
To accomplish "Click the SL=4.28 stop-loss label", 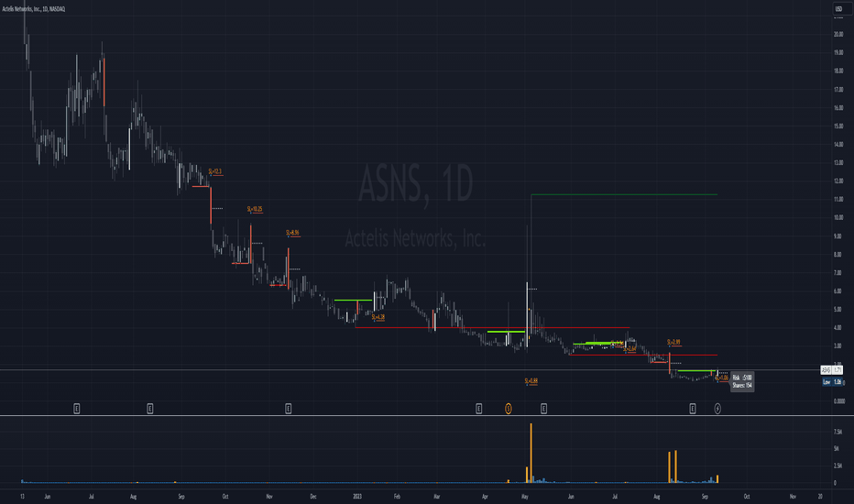I will [378, 317].
